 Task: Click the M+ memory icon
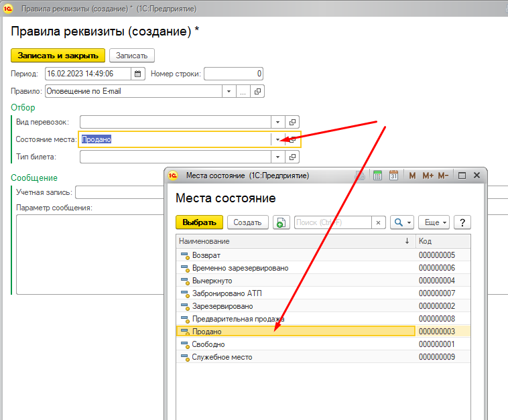coord(428,176)
